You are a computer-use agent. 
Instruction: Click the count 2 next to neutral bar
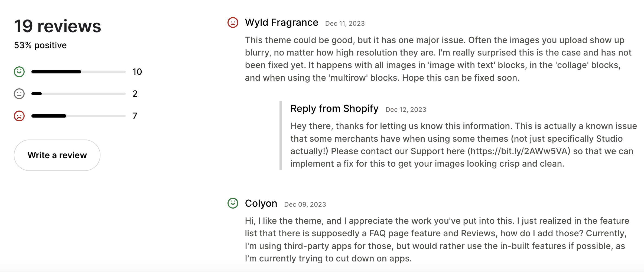[x=135, y=94]
